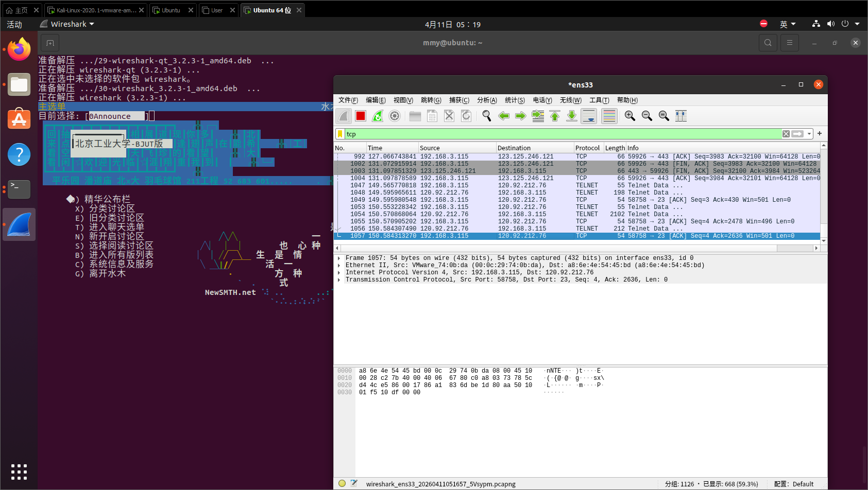The height and width of the screenshot is (490, 868).
Task: Click the display filter bookmark icon
Action: [x=340, y=134]
